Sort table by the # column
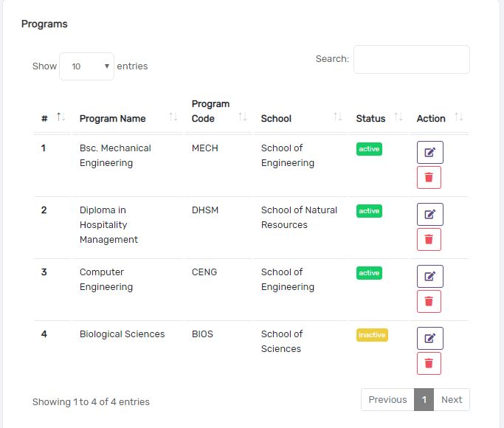Viewport: 504px width, 428px height. 45,118
